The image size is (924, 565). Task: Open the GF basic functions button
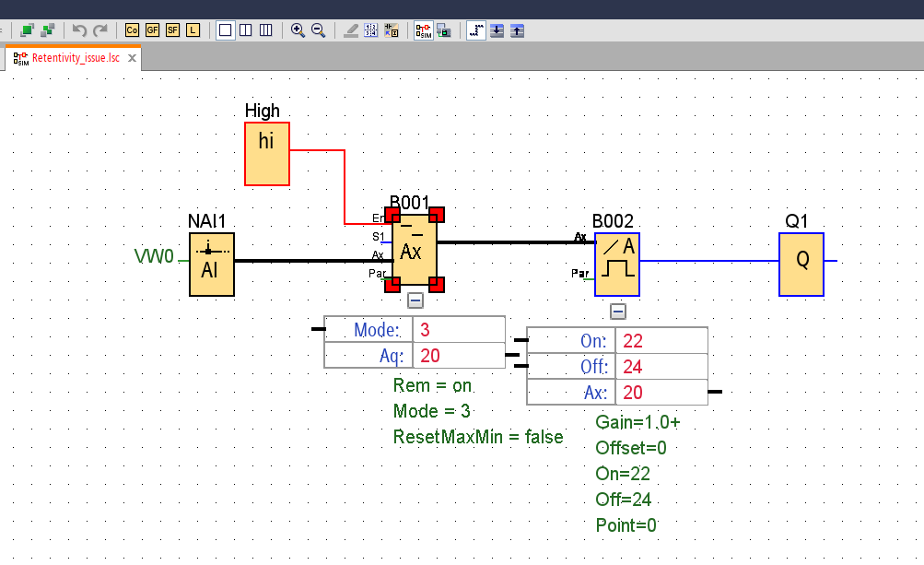click(152, 30)
